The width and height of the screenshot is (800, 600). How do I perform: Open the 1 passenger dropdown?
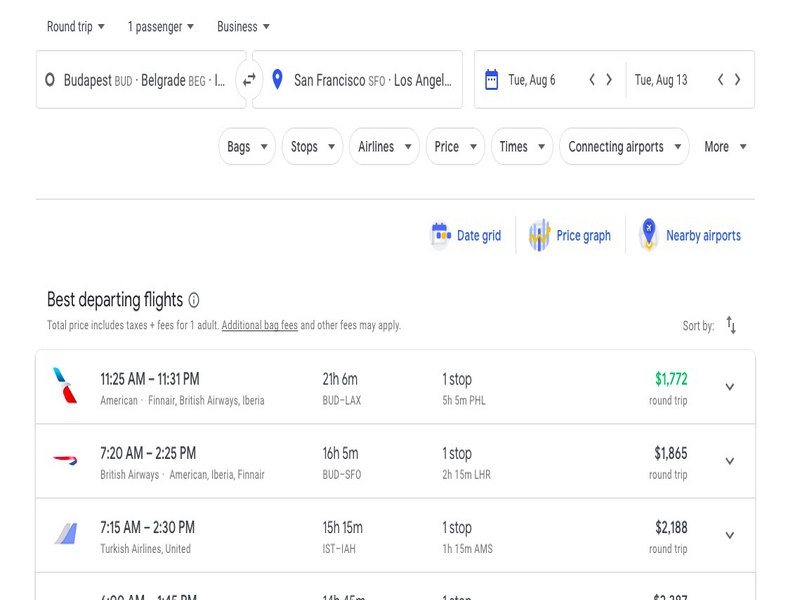pyautogui.click(x=161, y=27)
